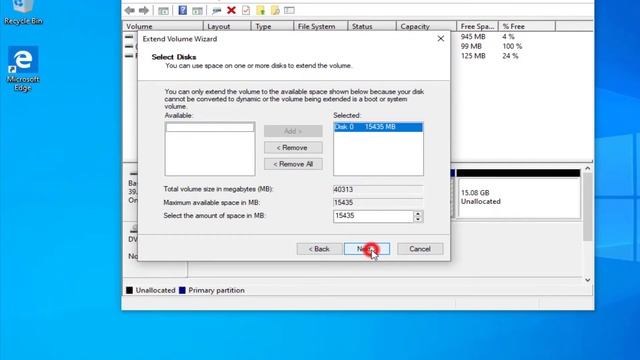This screenshot has height=360, width=640.
Task: Click the 100 % free cell
Action: (512, 46)
